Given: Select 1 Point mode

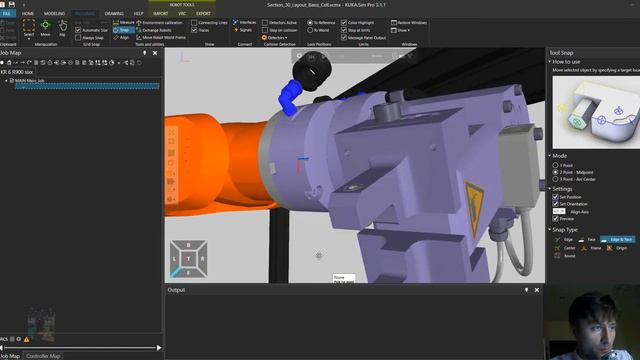Looking at the screenshot, I should point(555,165).
